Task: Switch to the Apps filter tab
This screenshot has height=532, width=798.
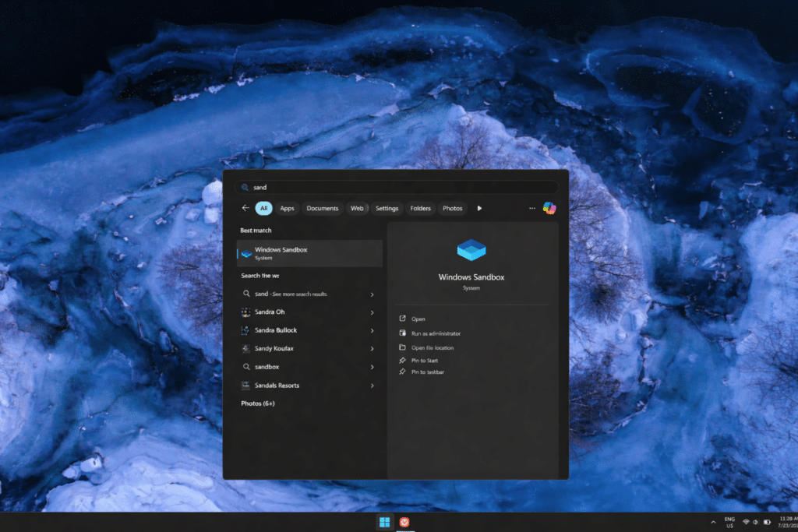Action: 287,208
